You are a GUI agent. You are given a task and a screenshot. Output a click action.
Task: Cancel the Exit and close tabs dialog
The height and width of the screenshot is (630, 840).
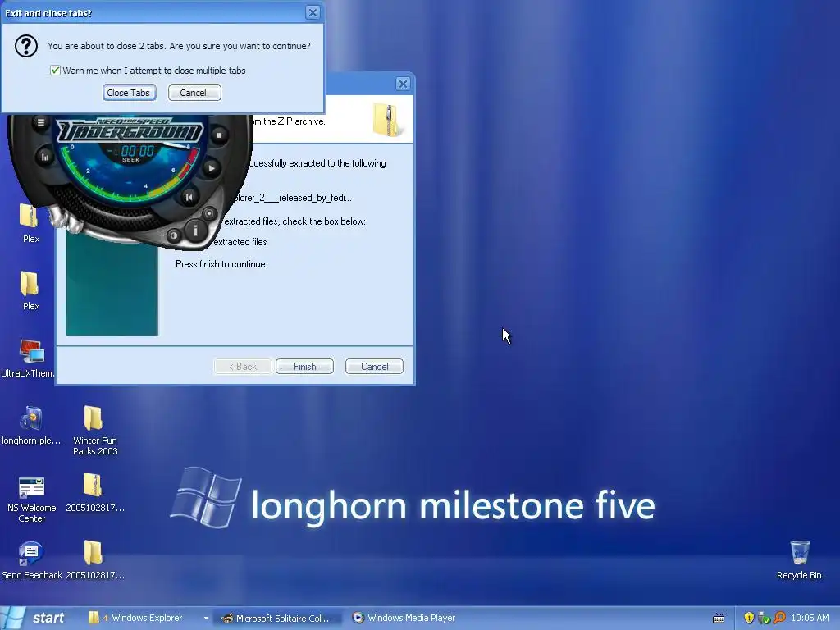tap(194, 93)
